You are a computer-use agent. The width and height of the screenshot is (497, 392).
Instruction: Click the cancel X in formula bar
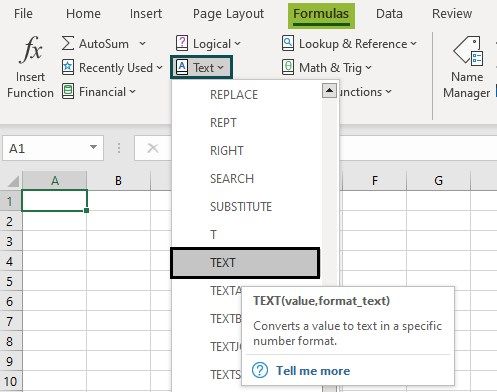click(153, 148)
